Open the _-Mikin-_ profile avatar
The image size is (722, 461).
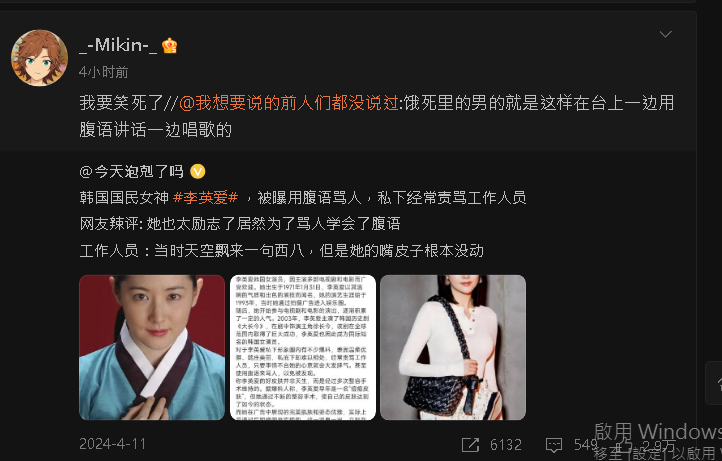click(40, 58)
